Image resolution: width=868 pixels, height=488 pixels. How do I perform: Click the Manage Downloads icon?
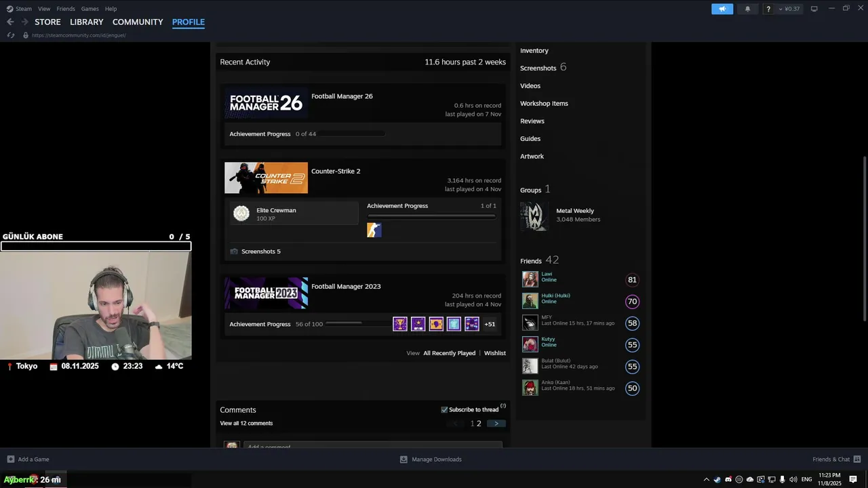point(403,459)
